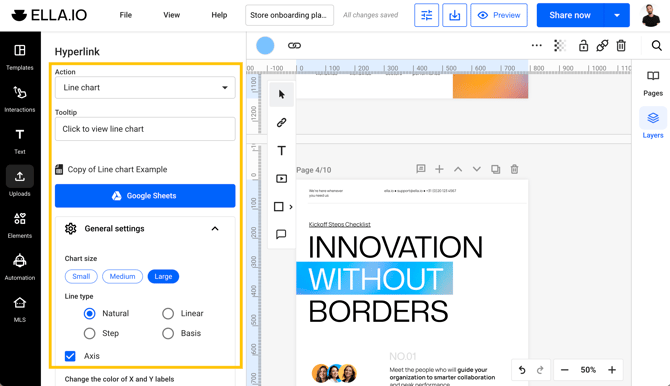Select the comment bubble tool
This screenshot has width=670, height=386.
coord(282,234)
